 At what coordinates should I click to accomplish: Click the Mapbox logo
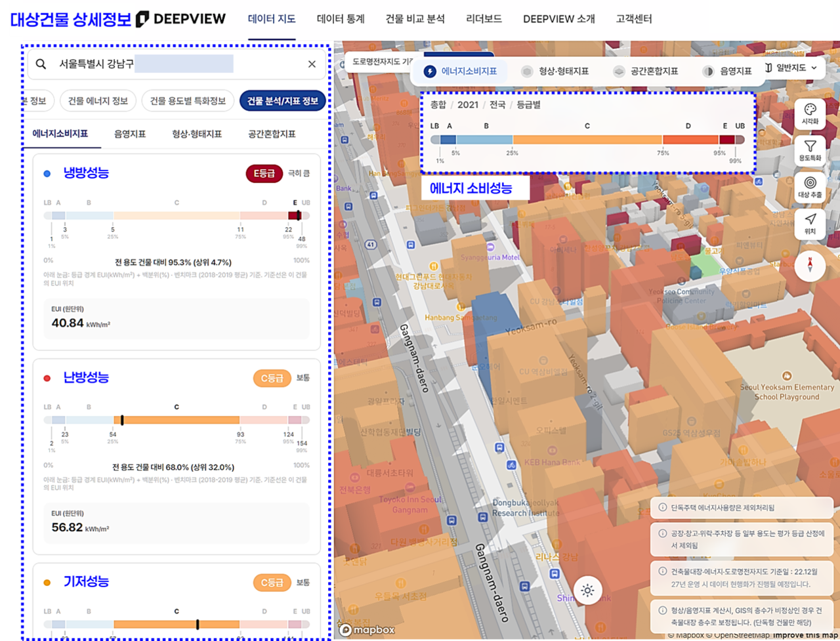coord(367,630)
